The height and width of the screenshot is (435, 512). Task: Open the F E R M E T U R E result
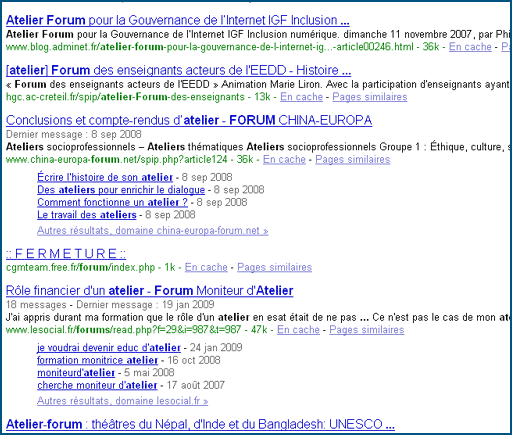pyautogui.click(x=66, y=254)
